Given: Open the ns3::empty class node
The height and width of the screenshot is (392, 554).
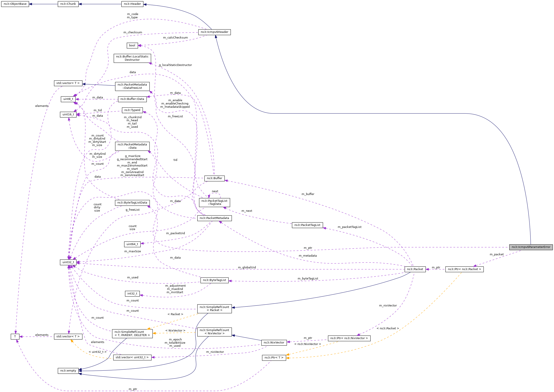Looking at the screenshot, I should (68, 371).
